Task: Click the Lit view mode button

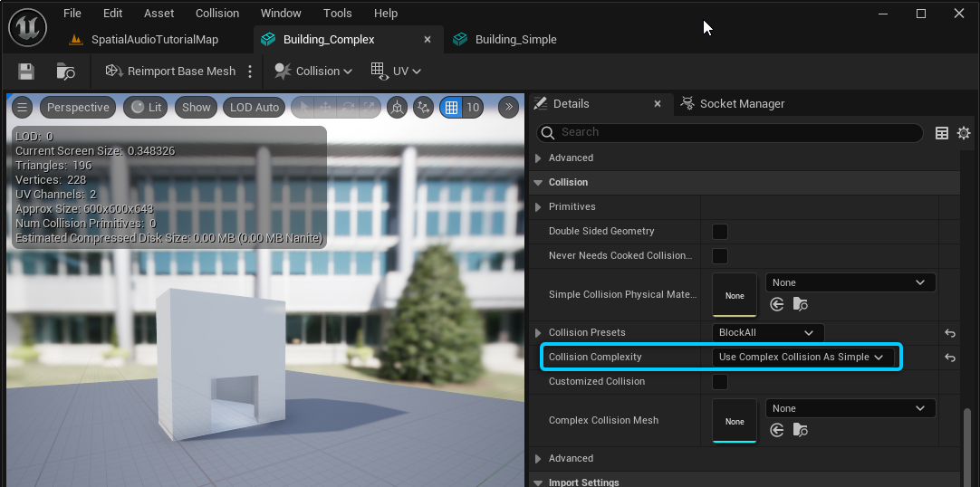Action: pos(146,108)
